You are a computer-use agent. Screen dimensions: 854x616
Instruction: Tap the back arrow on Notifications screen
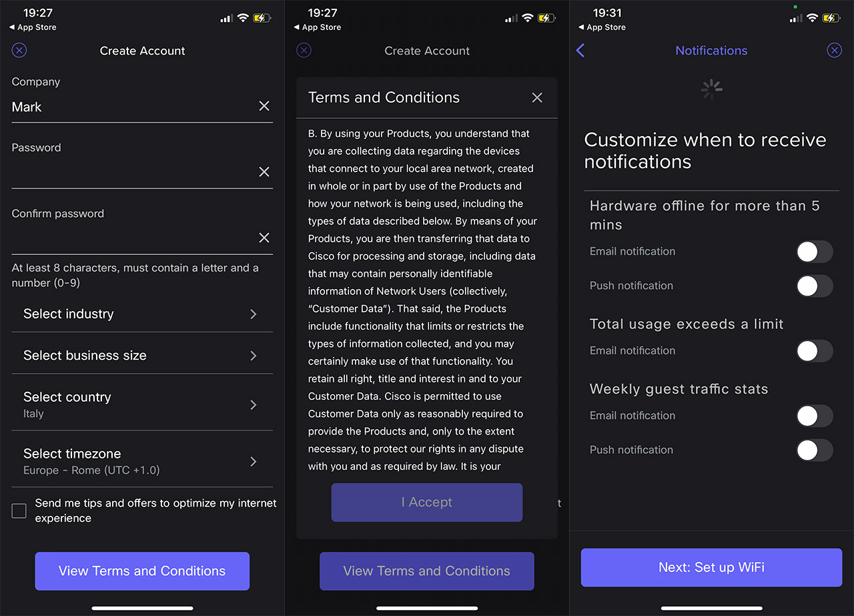pos(580,51)
